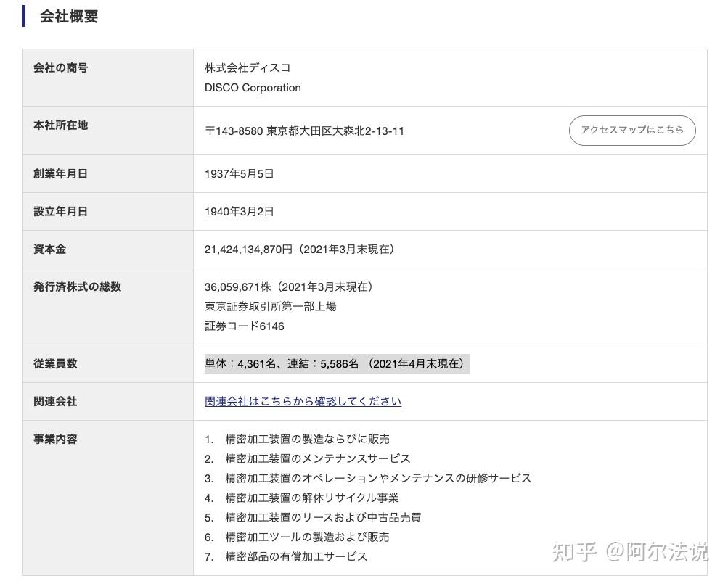Screen dimensions: 728x581
Task: Select the date 1940年3月2日
Action: 239,212
